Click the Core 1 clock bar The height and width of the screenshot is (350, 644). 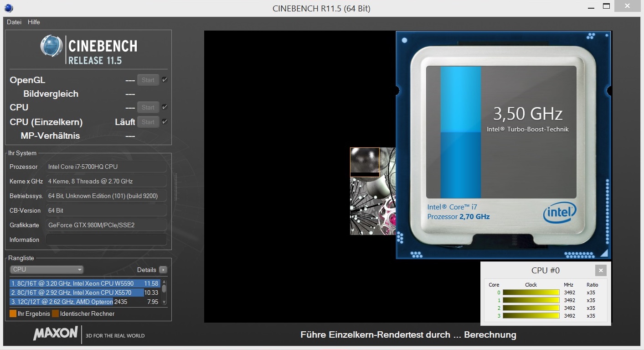tap(531, 300)
